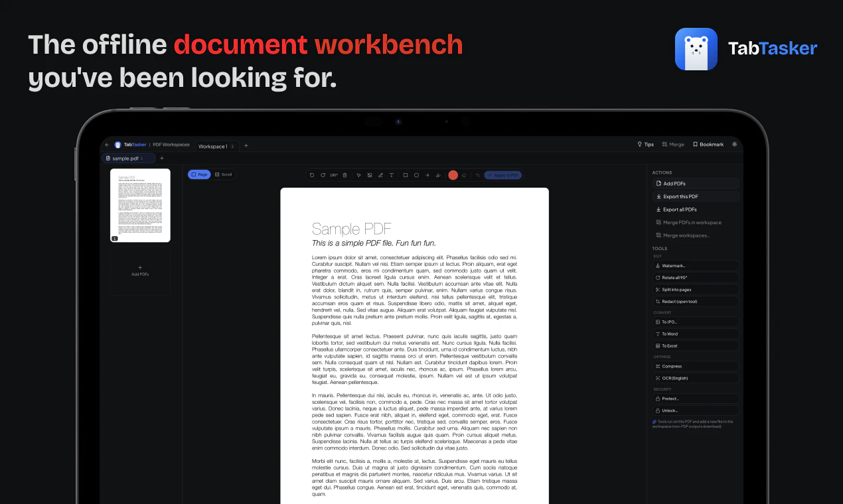The width and height of the screenshot is (843, 504).
Task: Click Apply to PDF button
Action: pyautogui.click(x=502, y=175)
